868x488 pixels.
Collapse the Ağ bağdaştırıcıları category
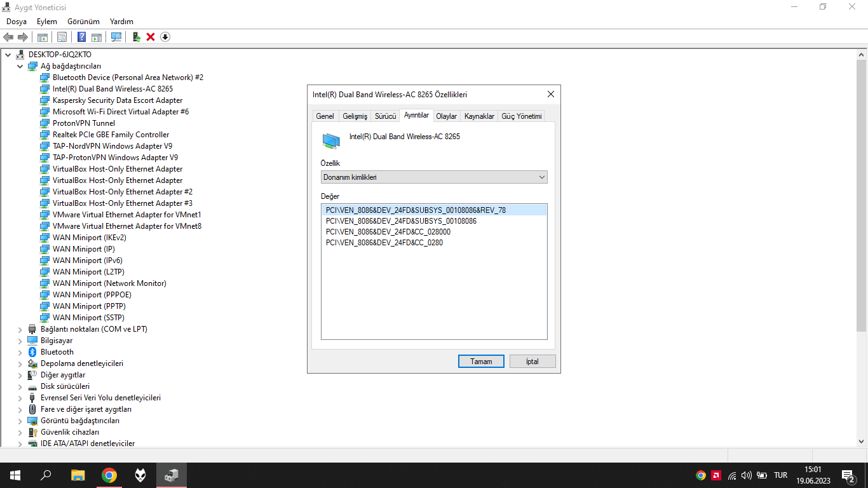click(20, 66)
